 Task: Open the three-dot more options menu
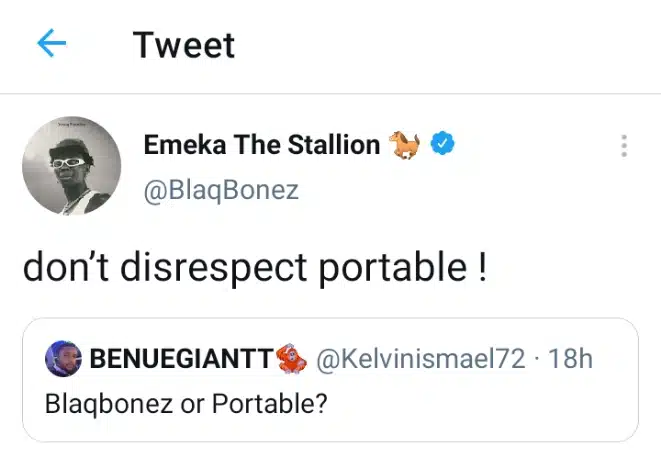point(624,146)
